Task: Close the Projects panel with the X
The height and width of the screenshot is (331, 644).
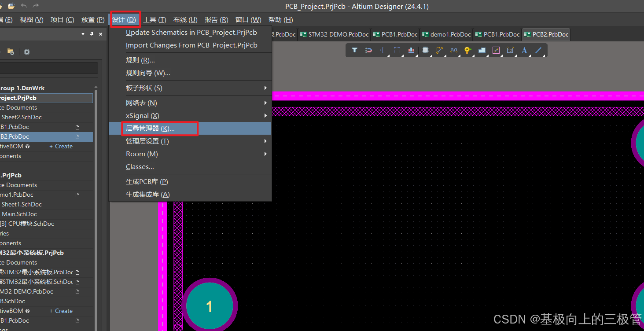Action: (x=100, y=34)
